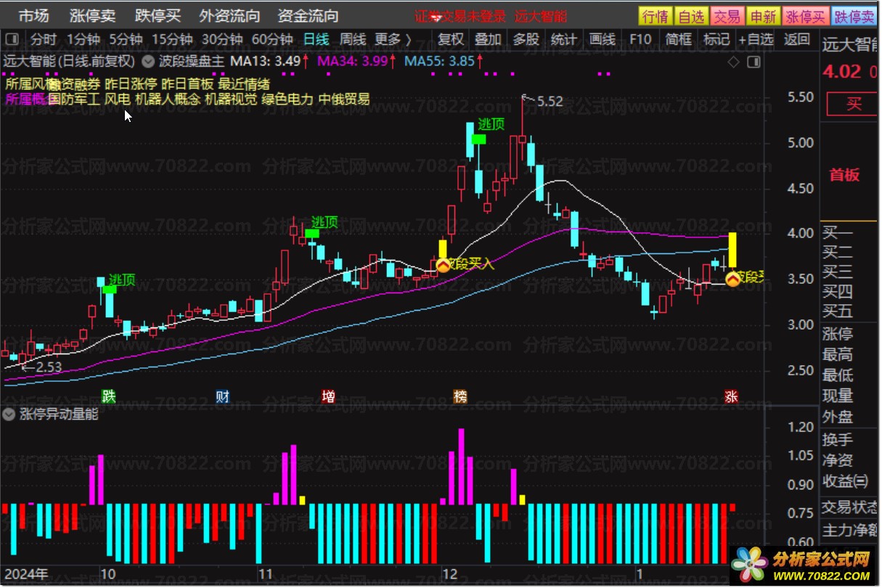The height and width of the screenshot is (588, 882).
Task: Click the 买一 row in the quote panel
Action: 838,233
